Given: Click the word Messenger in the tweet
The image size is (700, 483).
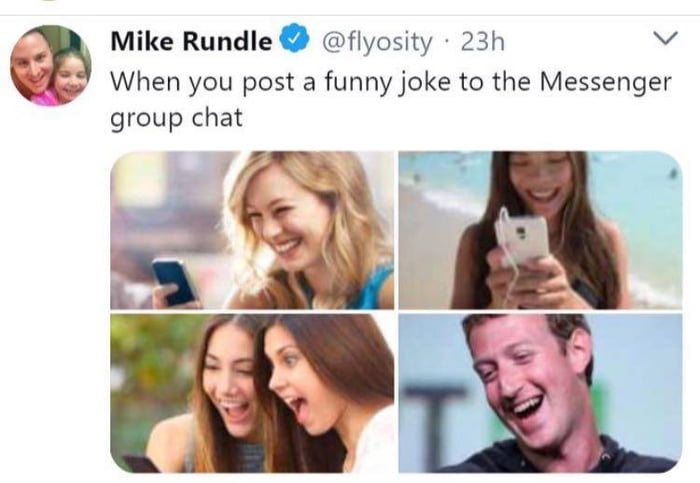Looking at the screenshot, I should point(605,83).
